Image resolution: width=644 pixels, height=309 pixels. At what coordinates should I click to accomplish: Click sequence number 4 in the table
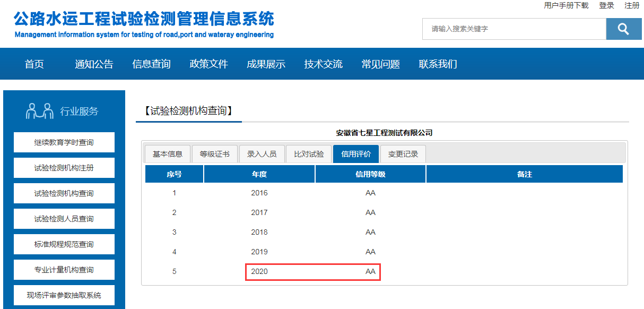(x=174, y=252)
